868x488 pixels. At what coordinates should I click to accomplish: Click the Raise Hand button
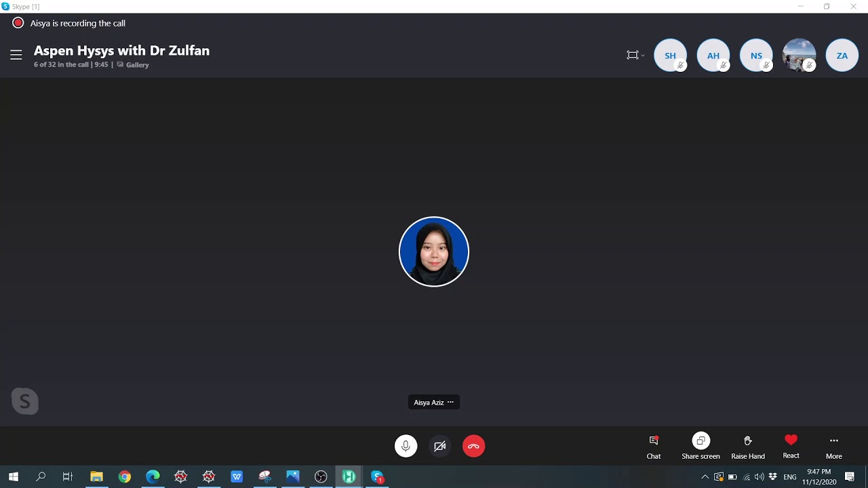tap(748, 447)
